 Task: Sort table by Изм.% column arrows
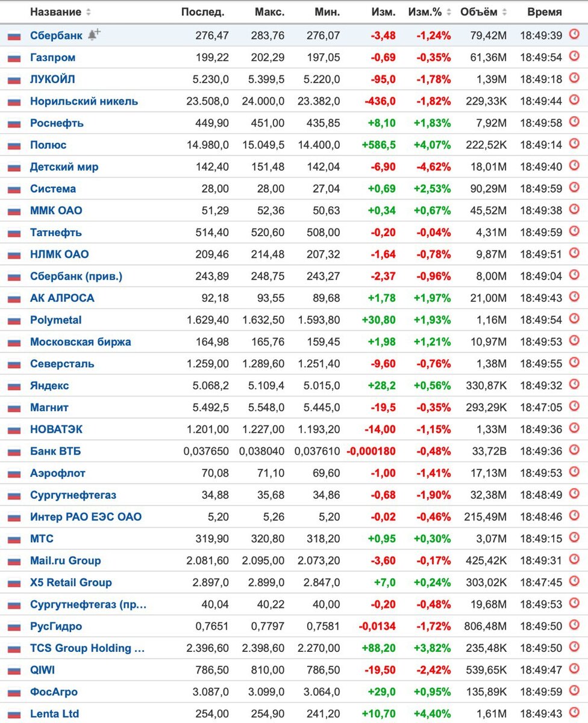(449, 12)
